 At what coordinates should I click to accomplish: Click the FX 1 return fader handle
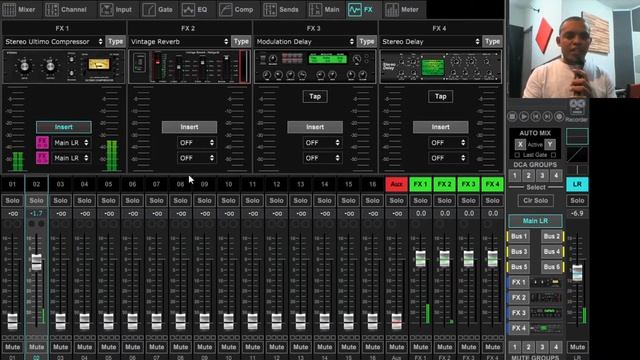(x=420, y=258)
